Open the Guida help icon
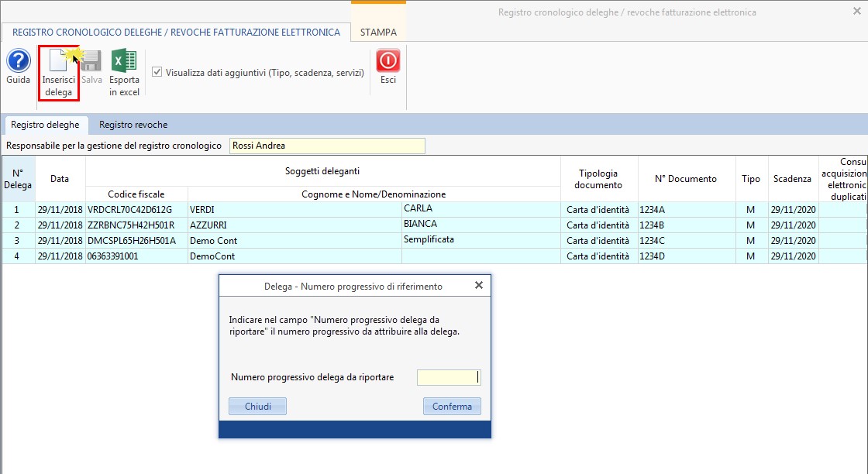The image size is (868, 474). click(19, 61)
